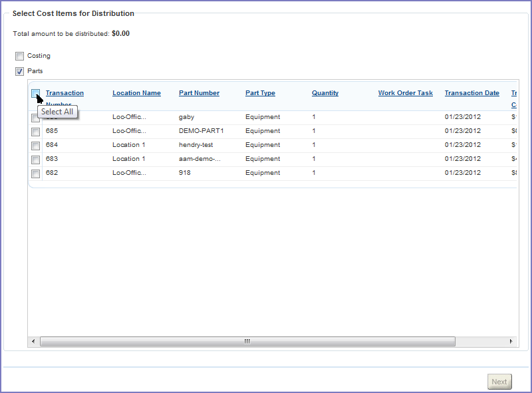Sort by Transaction Number column header
Viewport: 532px width, 393px height.
tap(65, 93)
